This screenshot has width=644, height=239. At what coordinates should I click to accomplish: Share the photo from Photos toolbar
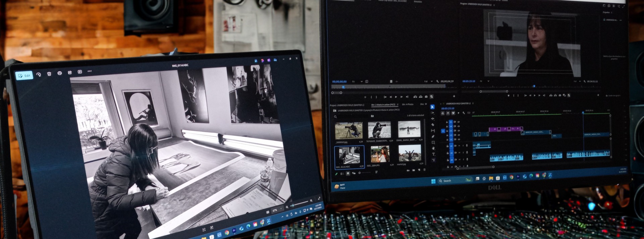70,72
